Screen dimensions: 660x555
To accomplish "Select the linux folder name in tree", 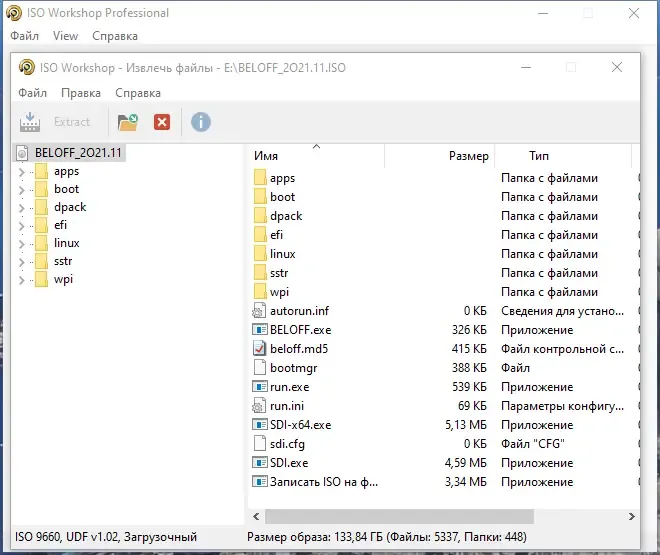I will click(x=67, y=243).
